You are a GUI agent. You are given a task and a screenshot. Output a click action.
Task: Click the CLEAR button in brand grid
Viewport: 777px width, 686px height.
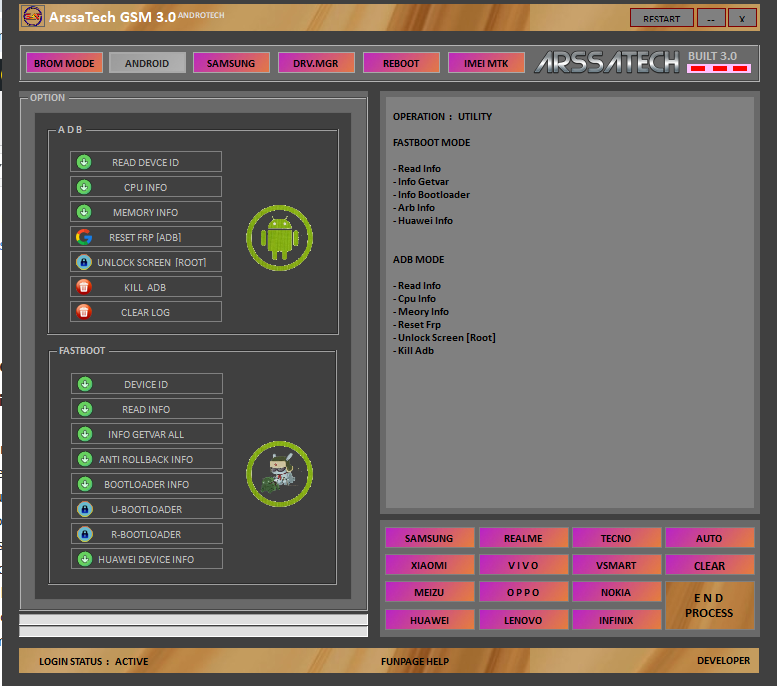(x=710, y=565)
